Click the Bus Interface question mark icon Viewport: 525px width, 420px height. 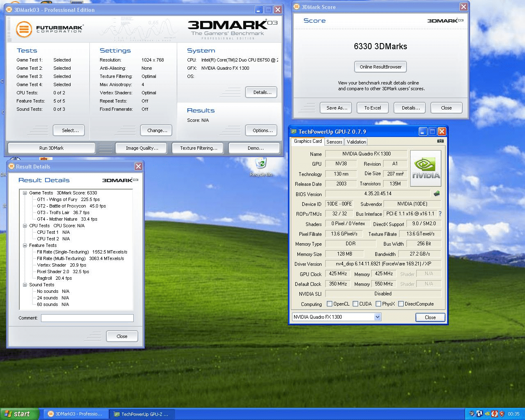[x=440, y=214]
